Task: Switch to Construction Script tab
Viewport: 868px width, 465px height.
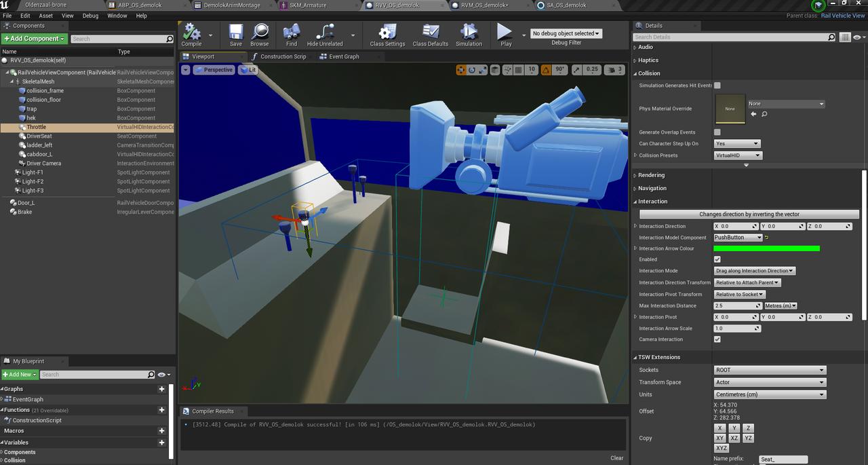Action: click(283, 56)
